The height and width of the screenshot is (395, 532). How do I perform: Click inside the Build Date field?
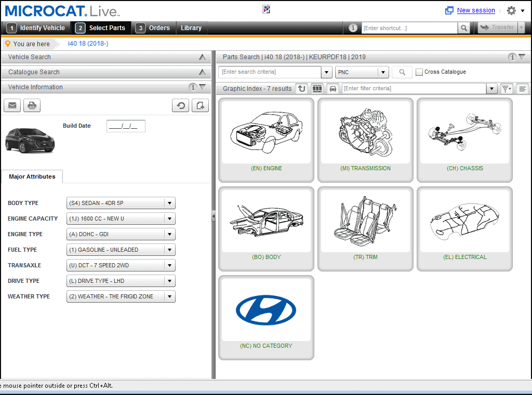[126, 126]
